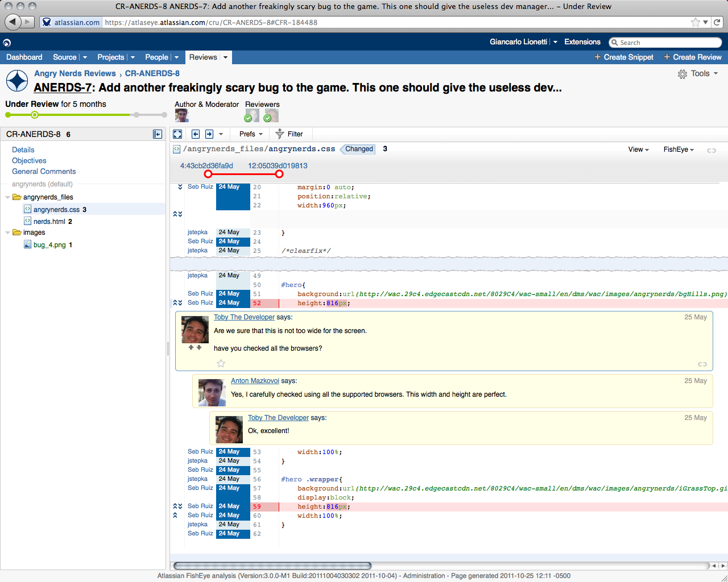This screenshot has width=728, height=582.
Task: Click Toby's avatar in first comment
Action: 195,330
